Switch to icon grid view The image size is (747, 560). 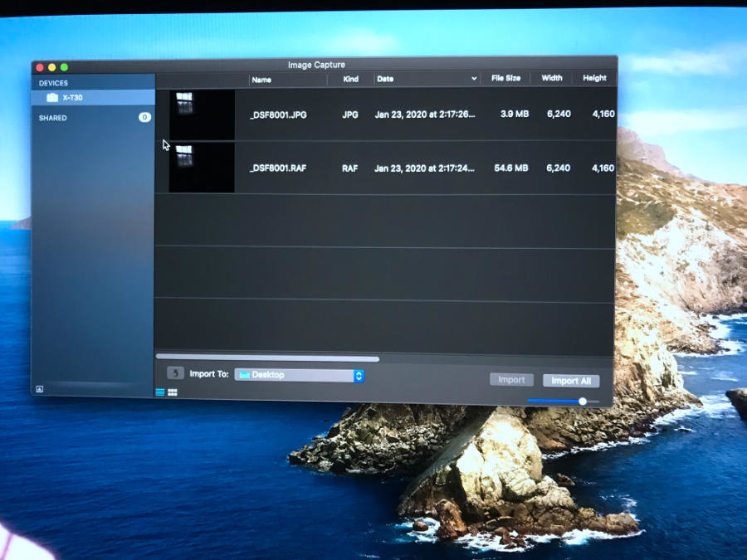[173, 392]
